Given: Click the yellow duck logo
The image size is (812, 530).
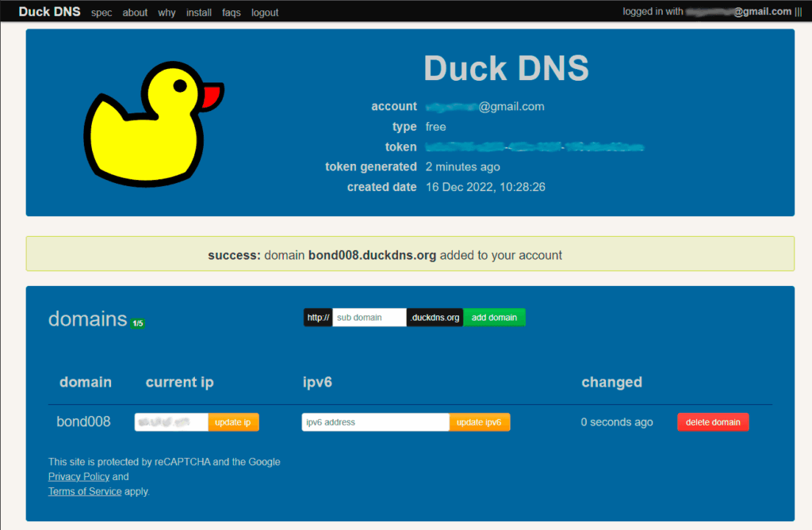Looking at the screenshot, I should pyautogui.click(x=154, y=124).
